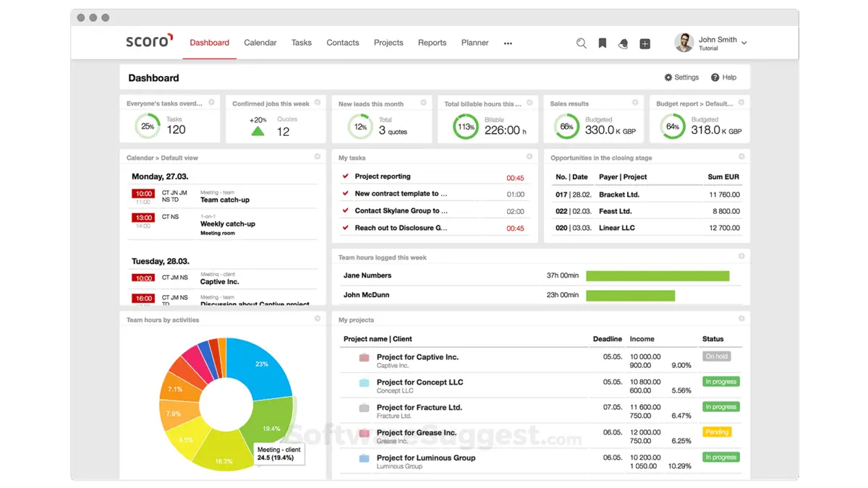The height and width of the screenshot is (488, 868).
Task: Open Bracket Ltd. opportunity
Action: point(619,194)
